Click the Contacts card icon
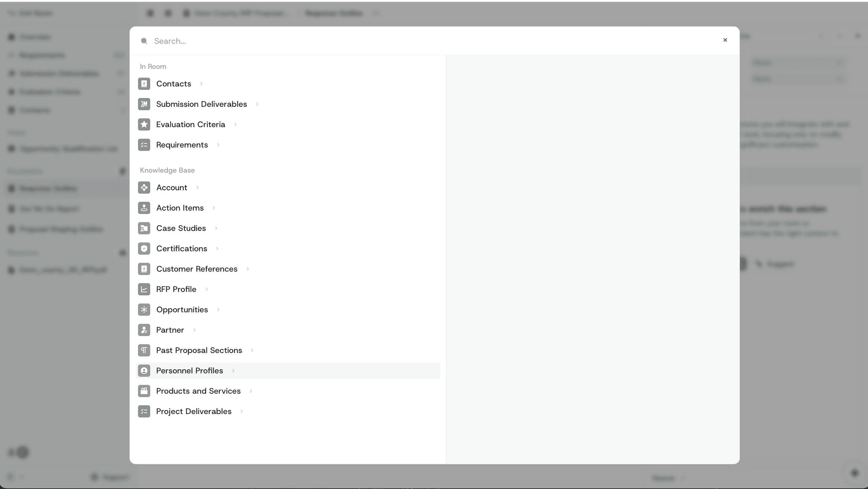868x489 pixels. [144, 84]
